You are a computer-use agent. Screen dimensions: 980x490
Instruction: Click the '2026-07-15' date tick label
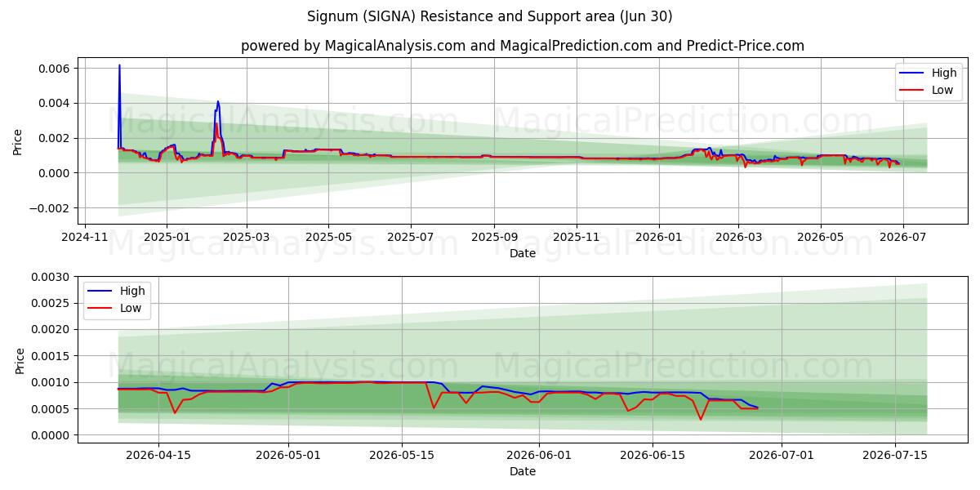895,455
